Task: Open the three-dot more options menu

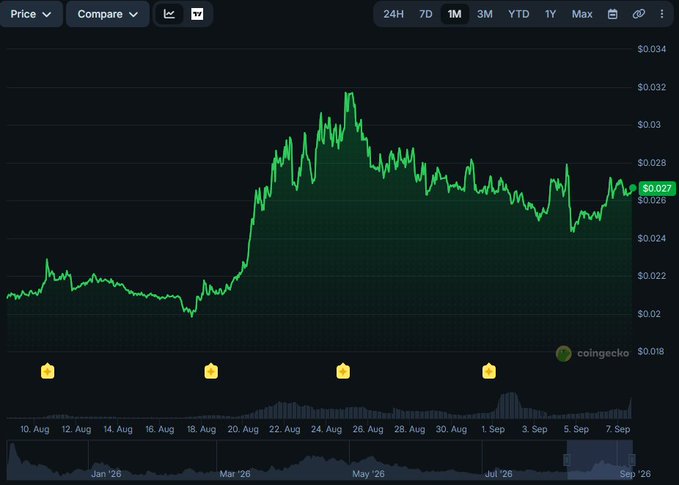Action: tap(662, 14)
